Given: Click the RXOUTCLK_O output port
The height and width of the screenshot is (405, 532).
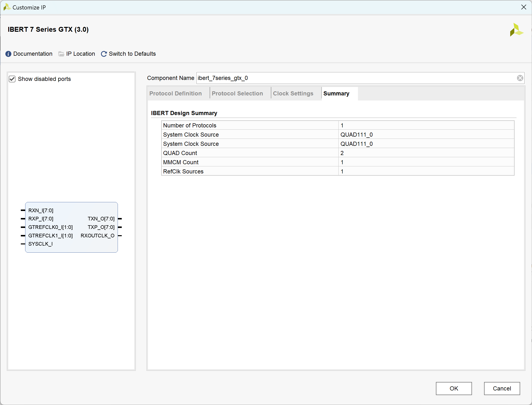Looking at the screenshot, I should (97, 236).
